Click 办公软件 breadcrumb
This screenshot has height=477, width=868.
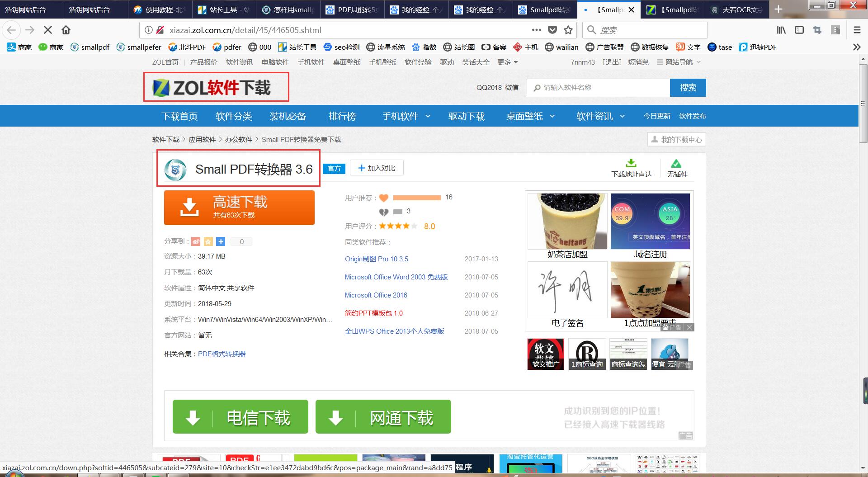tap(239, 140)
